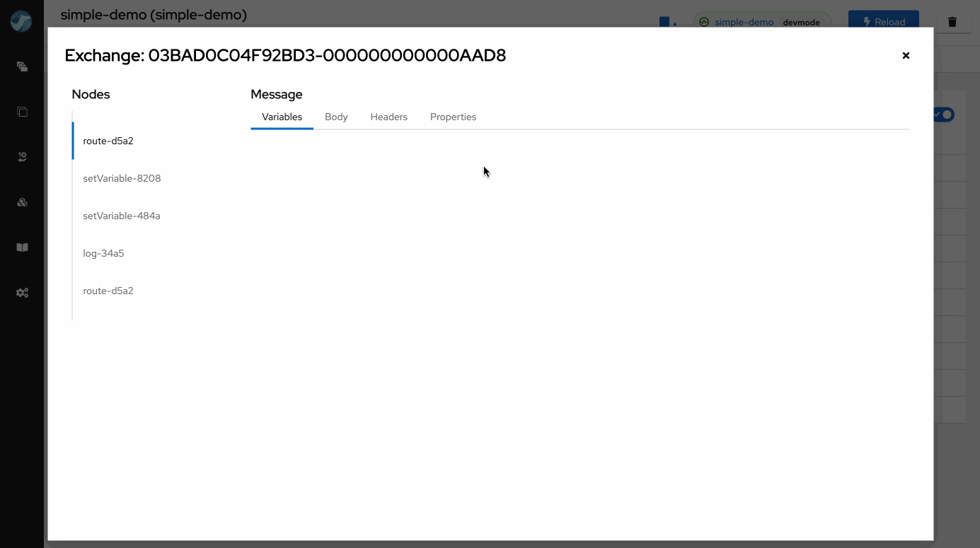
Task: Select the setVariable-8208 node
Action: click(122, 178)
